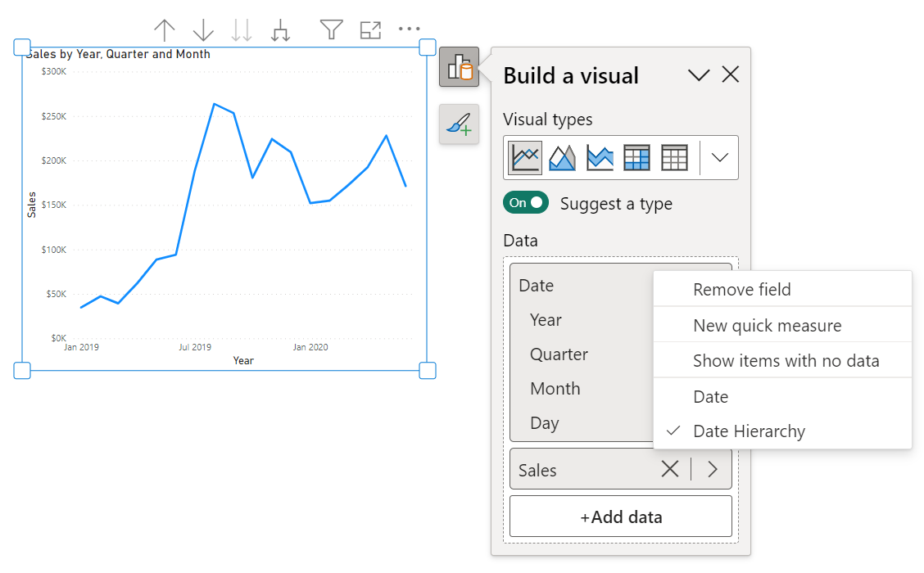Select the Date option in context menu

[x=782, y=396]
